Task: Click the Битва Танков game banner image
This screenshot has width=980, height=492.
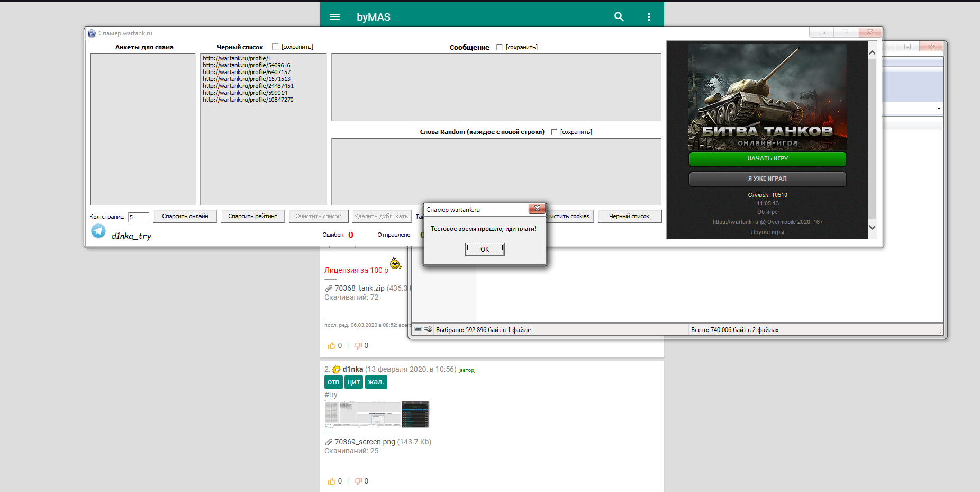Action: tap(767, 97)
